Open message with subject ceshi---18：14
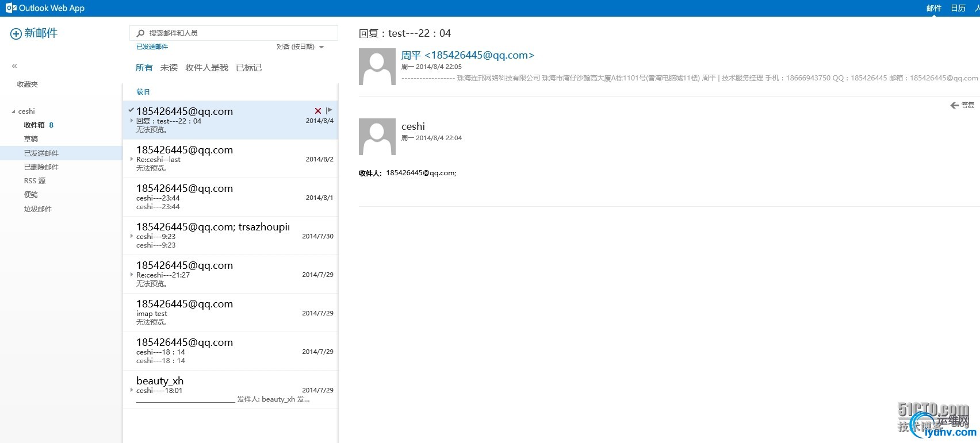980x443 pixels. pyautogui.click(x=231, y=351)
